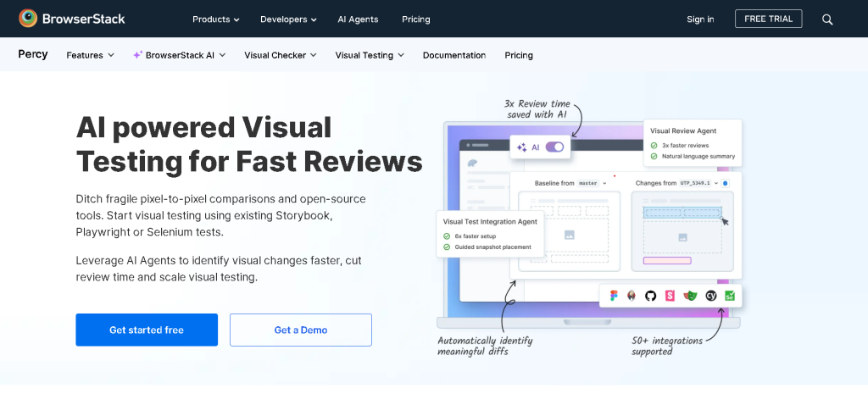Expand the Developers dropdown menu
The width and height of the screenshot is (868, 394).
tap(288, 19)
